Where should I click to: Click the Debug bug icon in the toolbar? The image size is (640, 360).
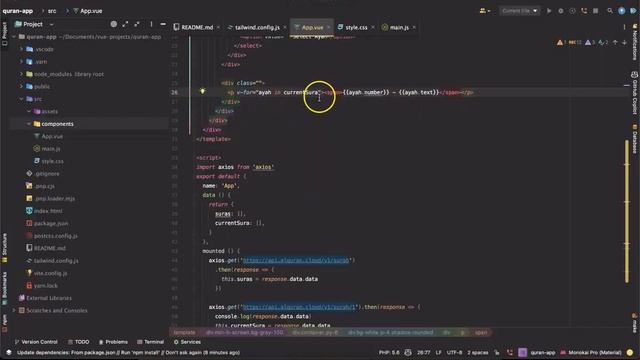(x=561, y=11)
